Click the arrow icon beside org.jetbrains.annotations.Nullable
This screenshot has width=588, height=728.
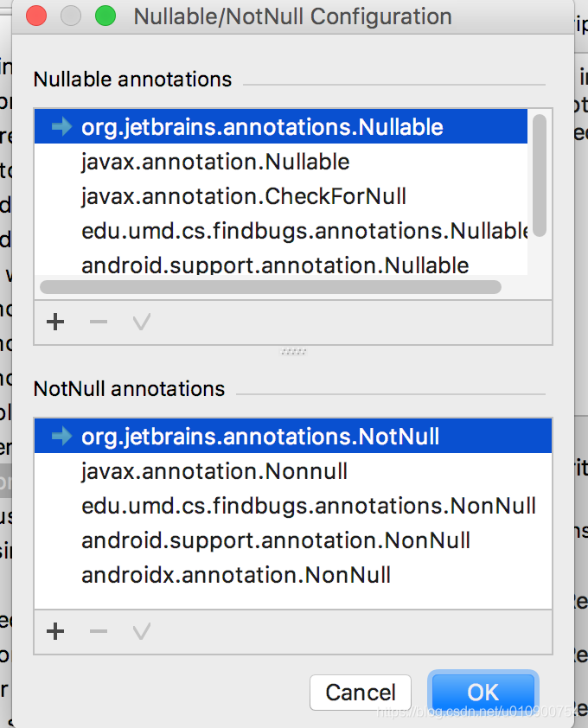[57, 126]
